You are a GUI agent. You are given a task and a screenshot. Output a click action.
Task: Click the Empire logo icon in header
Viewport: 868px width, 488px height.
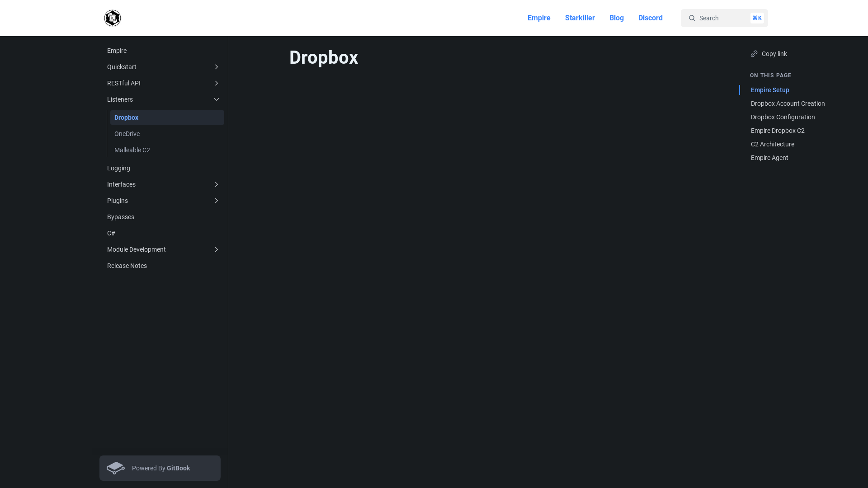[113, 18]
